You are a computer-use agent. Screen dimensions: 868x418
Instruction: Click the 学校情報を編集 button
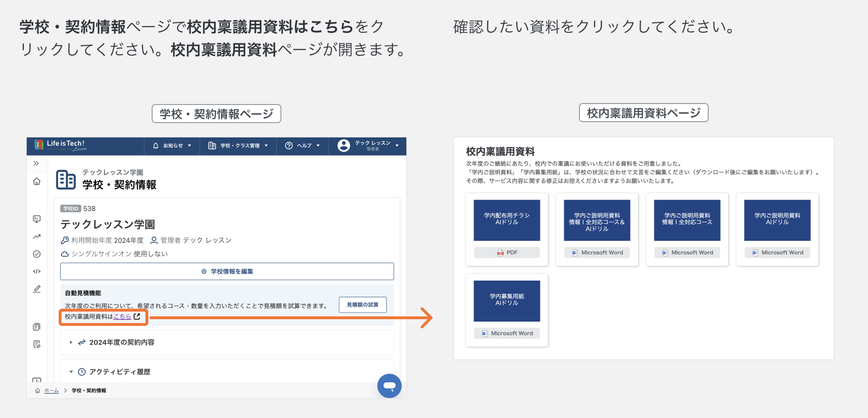click(227, 272)
